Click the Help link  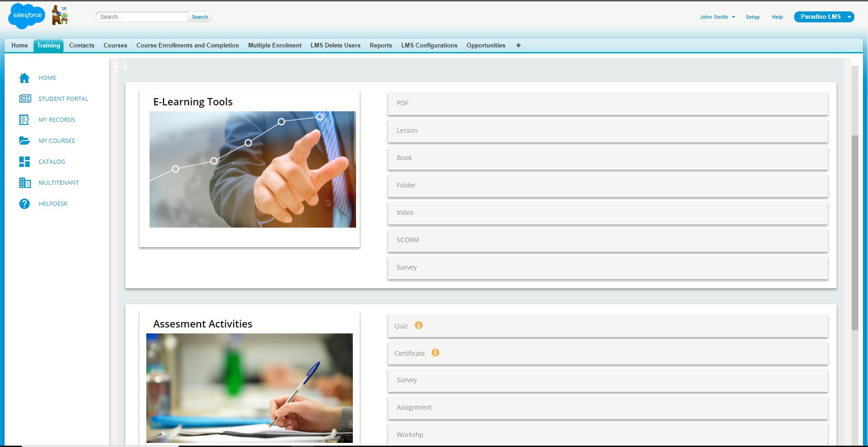point(777,17)
